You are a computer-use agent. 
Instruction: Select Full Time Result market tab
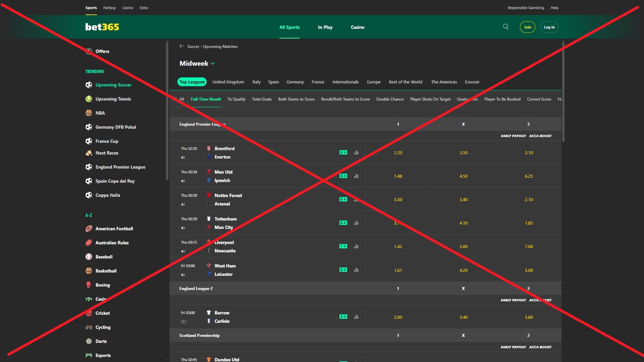[x=206, y=99]
